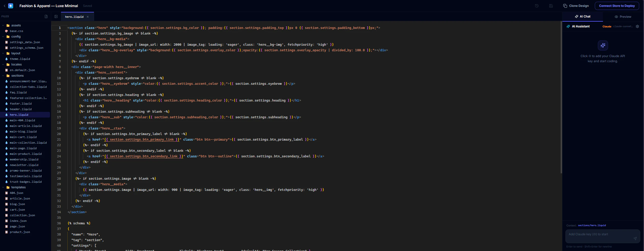
Task: Collapse the file sidebar panel
Action: (x=56, y=16)
